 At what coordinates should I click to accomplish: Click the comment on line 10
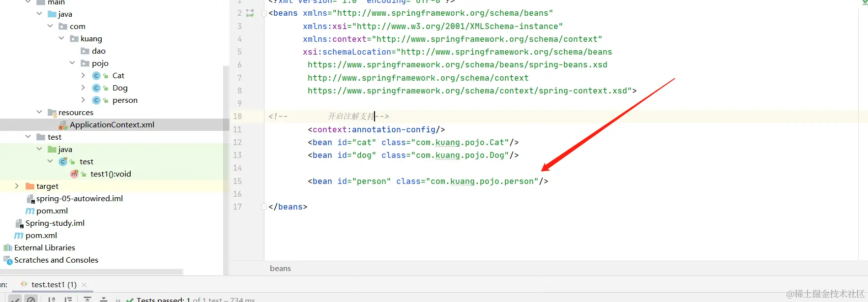click(x=329, y=117)
